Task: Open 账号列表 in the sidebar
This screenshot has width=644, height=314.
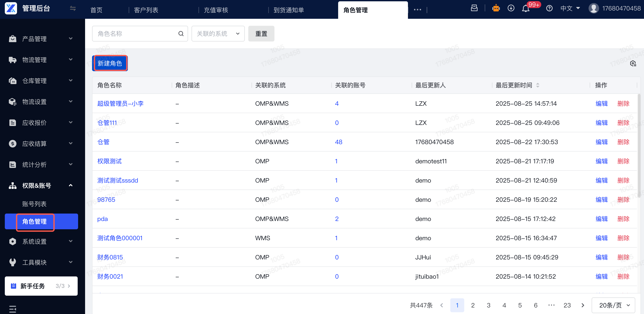Action: pyautogui.click(x=34, y=204)
